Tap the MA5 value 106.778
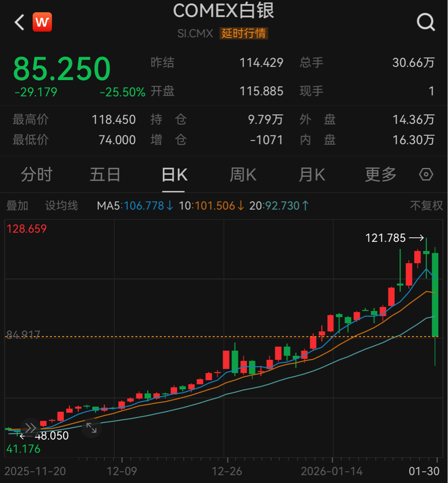This screenshot has width=448, height=483. coord(144,206)
